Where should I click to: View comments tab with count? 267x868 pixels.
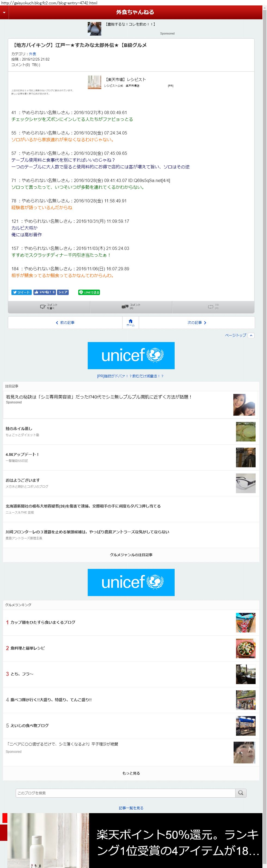pyautogui.click(x=131, y=307)
